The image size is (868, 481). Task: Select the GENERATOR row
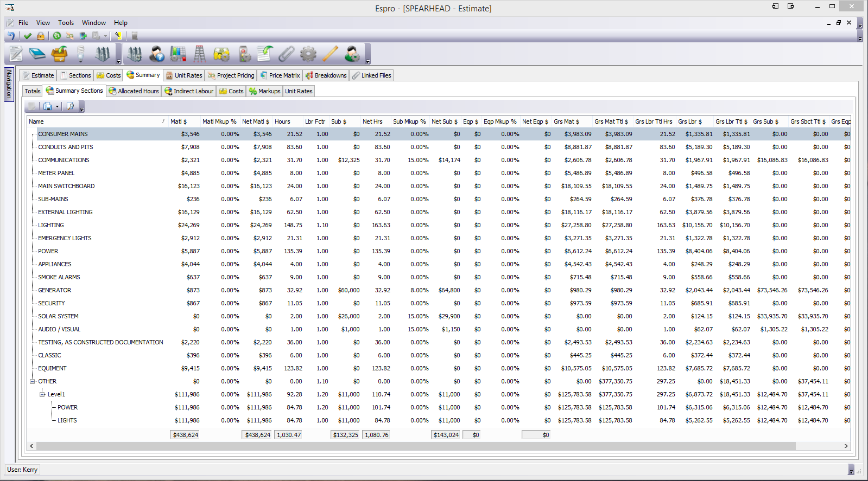[55, 290]
